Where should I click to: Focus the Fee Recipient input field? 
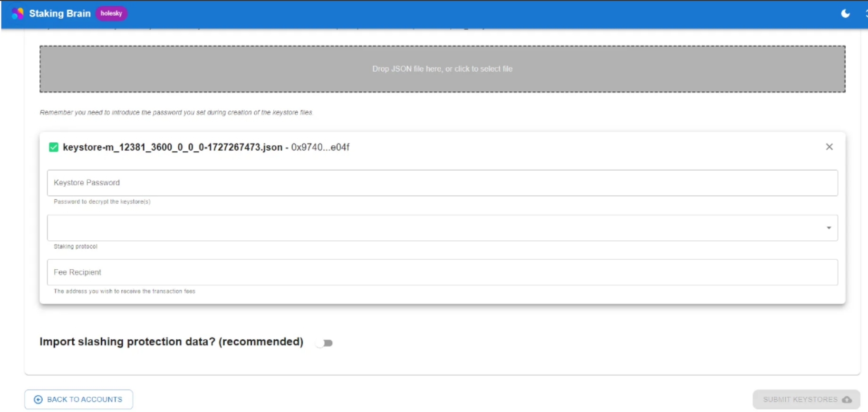442,272
